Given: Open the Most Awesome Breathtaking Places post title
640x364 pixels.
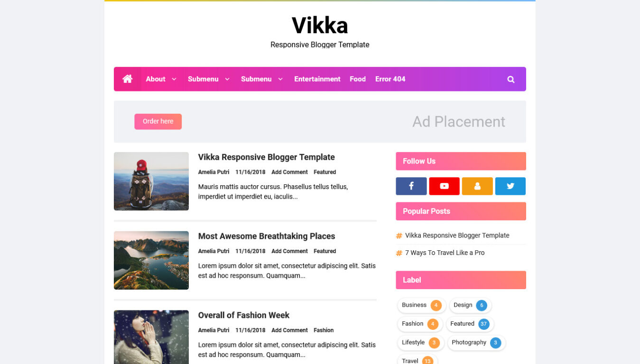Looking at the screenshot, I should pyautogui.click(x=267, y=236).
